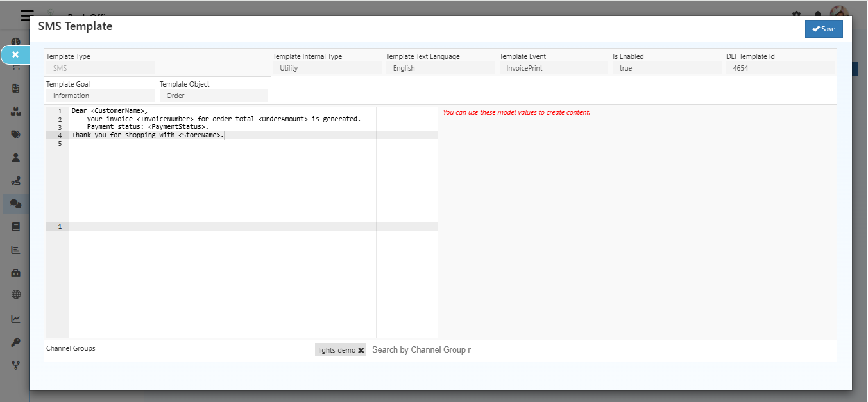Toggle the Is Enabled field set to true
This screenshot has height=402, width=868.
[667, 68]
